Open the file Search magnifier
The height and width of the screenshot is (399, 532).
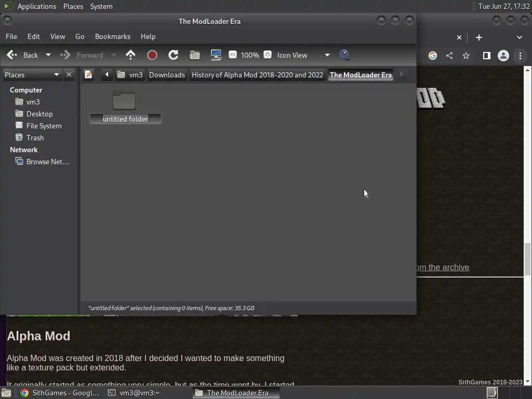(345, 55)
